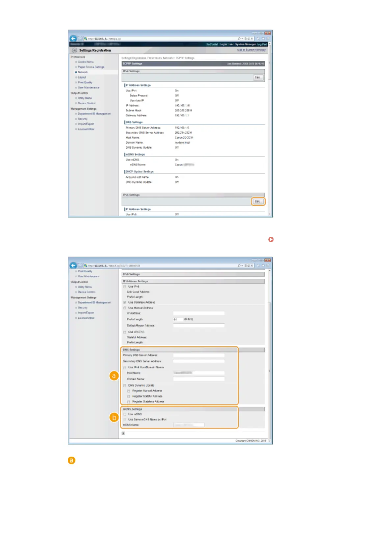Viewport: 392px width, 554px height.
Task: Click the Log Out link
Action: click(262, 44)
